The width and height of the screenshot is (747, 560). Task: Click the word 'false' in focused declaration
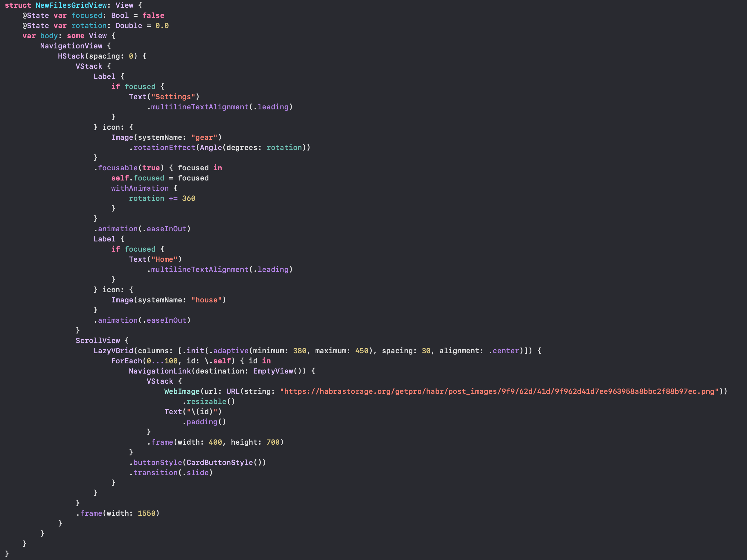coord(153,16)
